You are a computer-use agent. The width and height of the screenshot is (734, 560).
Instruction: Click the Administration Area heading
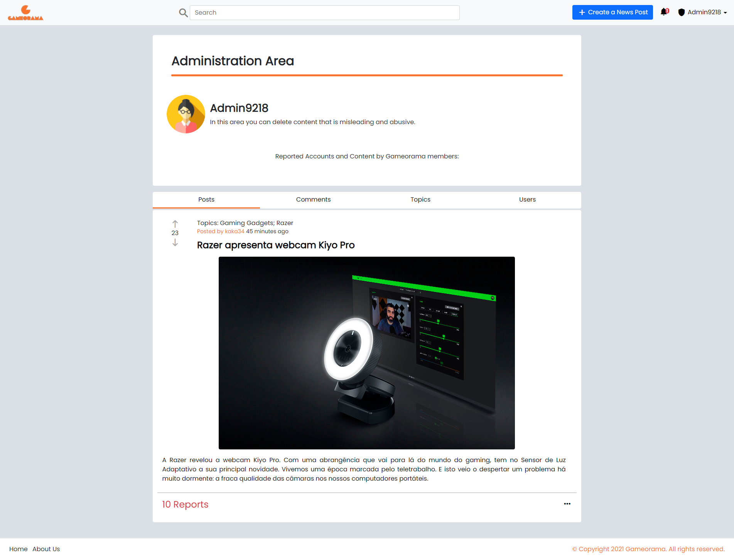tap(233, 61)
